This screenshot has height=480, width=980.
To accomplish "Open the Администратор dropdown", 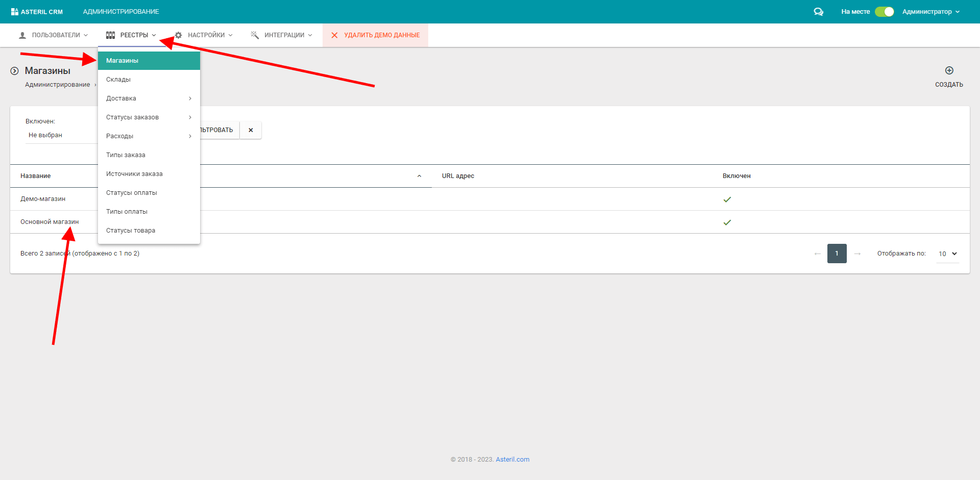I will (x=931, y=11).
